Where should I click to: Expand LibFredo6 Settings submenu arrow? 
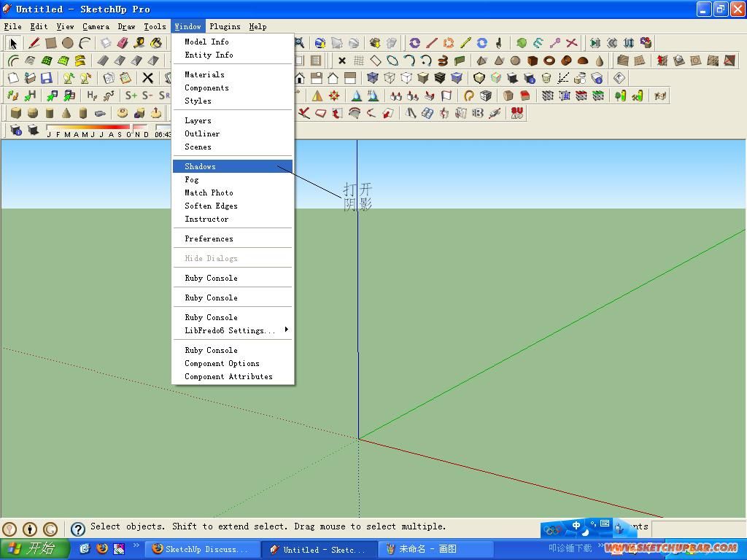point(286,330)
